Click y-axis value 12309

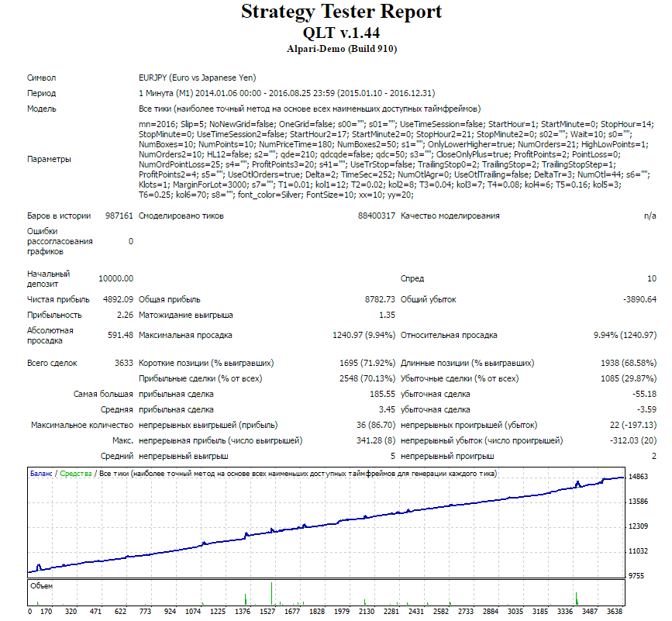[638, 526]
